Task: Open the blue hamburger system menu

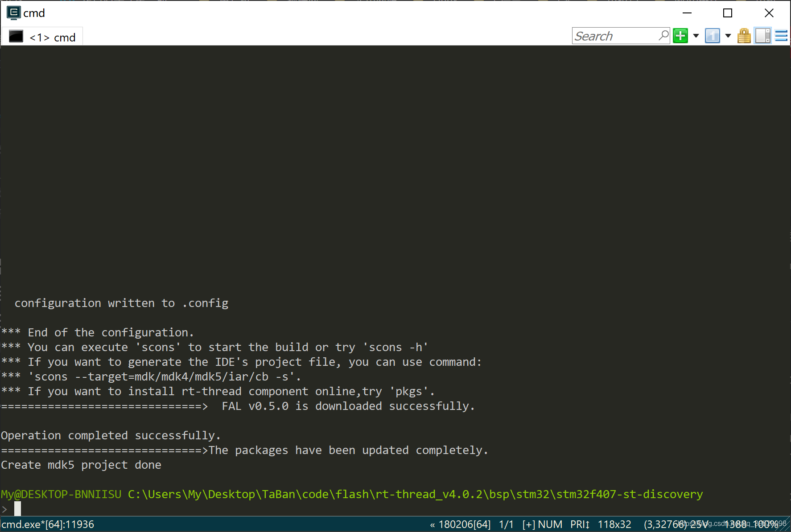Action: coord(782,36)
